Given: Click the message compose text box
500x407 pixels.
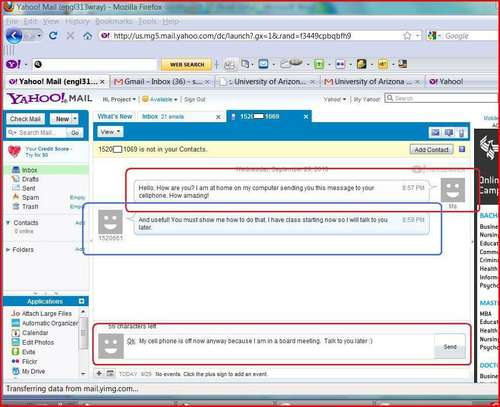Looking at the screenshot, I should (279, 346).
